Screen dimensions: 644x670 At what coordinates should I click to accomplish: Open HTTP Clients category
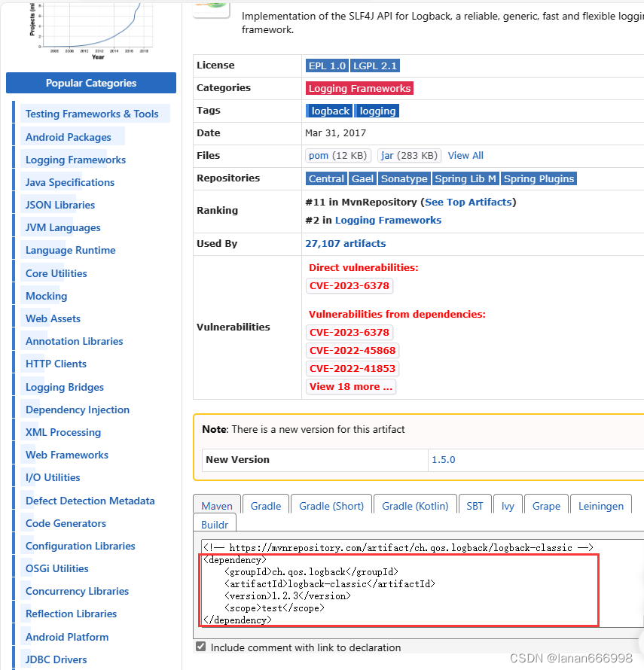[x=56, y=364]
